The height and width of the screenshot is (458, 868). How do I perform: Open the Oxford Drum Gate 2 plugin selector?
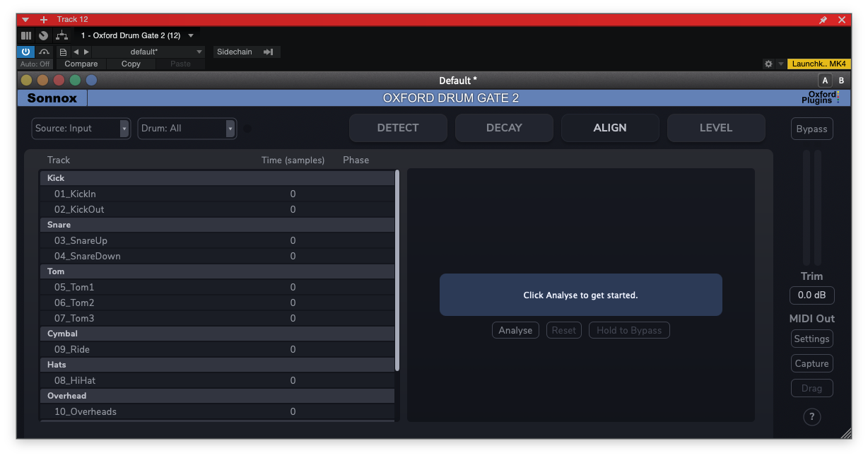coord(137,35)
